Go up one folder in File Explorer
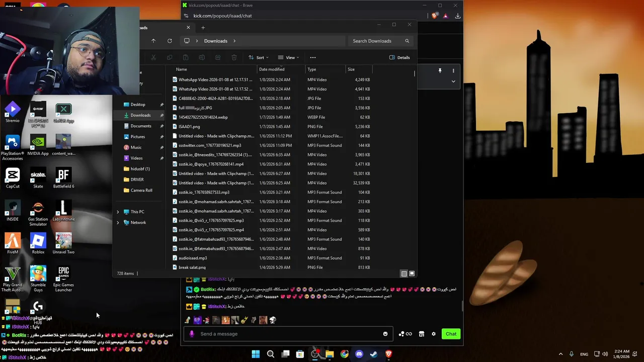Screen dimensions: 644x362 153,41
